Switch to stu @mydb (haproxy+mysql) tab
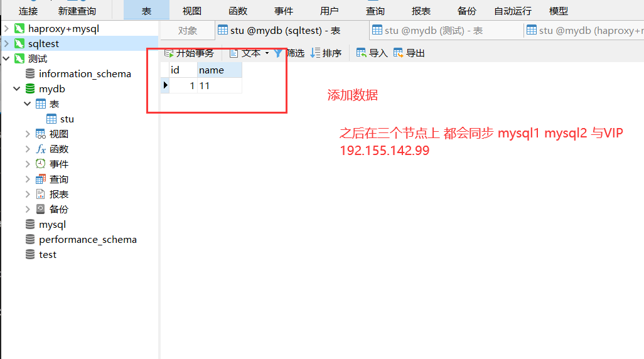The width and height of the screenshot is (644, 359). (585, 30)
